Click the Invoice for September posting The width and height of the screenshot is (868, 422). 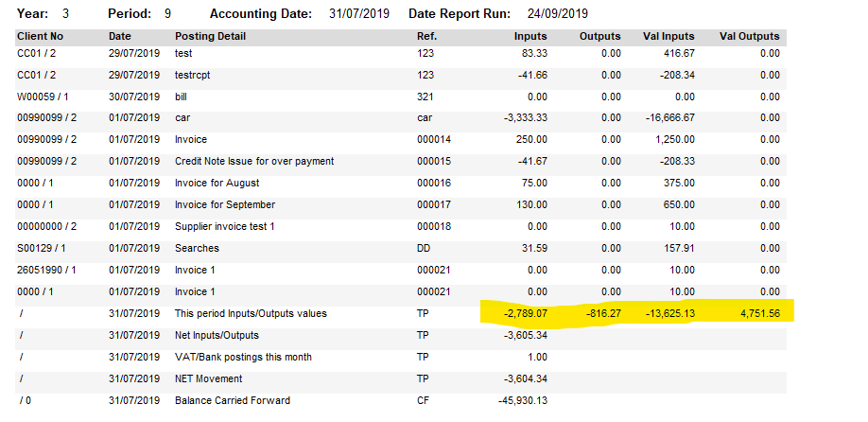point(225,205)
